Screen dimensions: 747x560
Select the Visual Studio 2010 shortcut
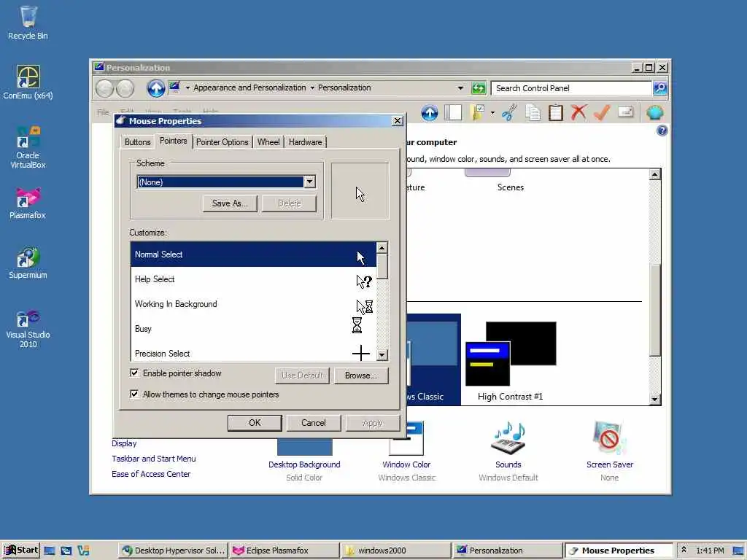point(28,329)
